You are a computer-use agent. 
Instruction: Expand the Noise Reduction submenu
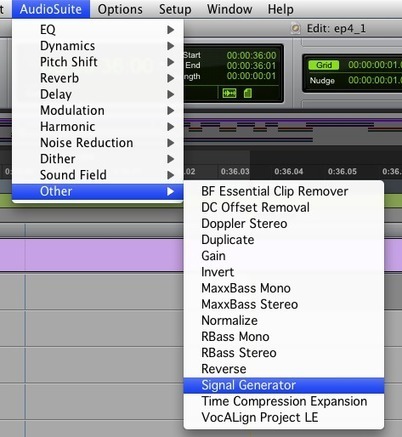(x=98, y=143)
